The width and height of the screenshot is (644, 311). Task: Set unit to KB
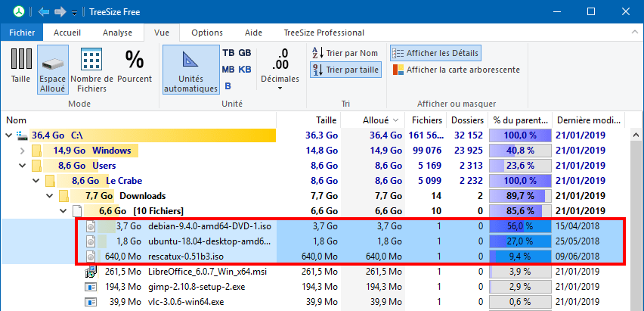pos(245,69)
